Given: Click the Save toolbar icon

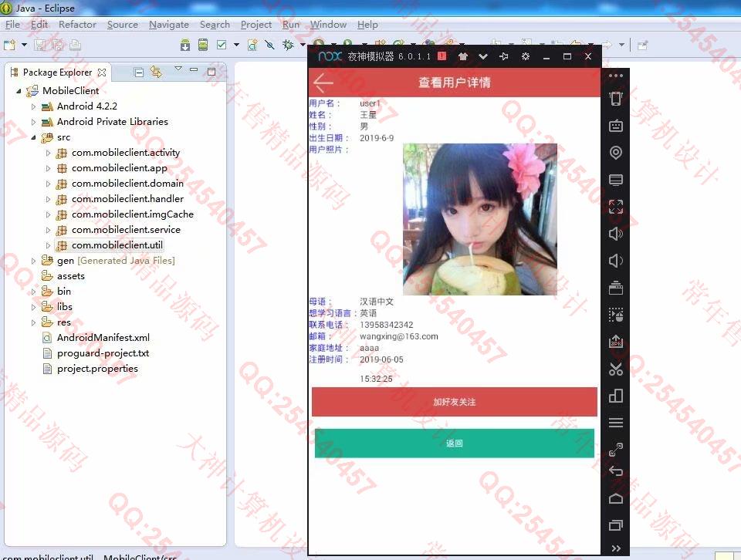Looking at the screenshot, I should pos(40,45).
